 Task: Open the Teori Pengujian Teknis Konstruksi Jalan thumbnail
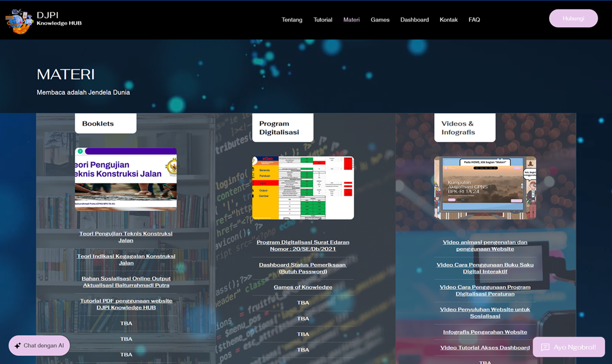[126, 179]
